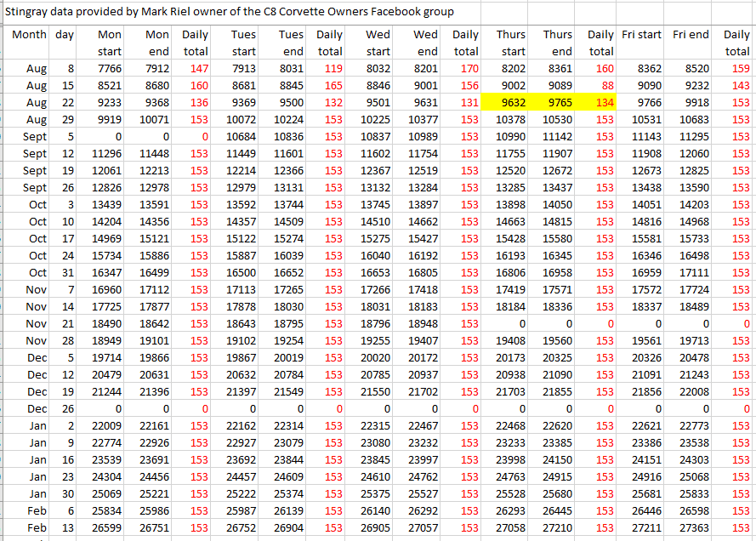Click the red daily total 147
The width and height of the screenshot is (756, 541).
click(x=198, y=68)
